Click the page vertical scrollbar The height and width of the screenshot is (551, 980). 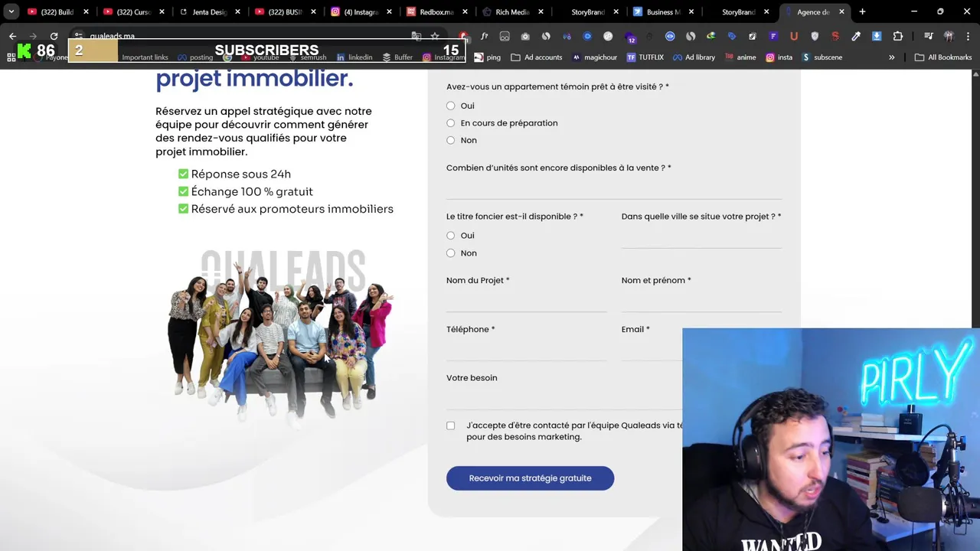(975, 199)
